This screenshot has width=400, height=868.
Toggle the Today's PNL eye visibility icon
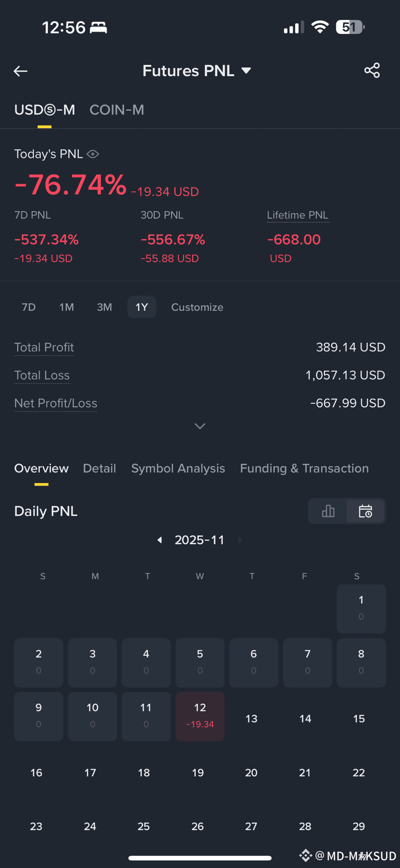click(93, 154)
